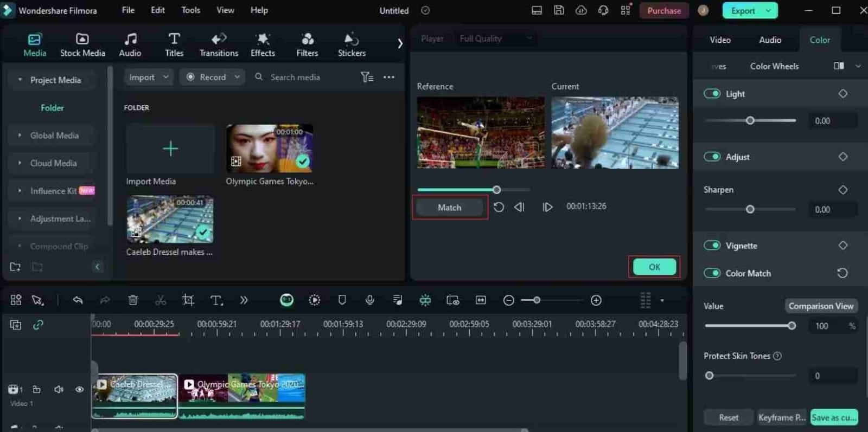This screenshot has width=868, height=432.
Task: Click the timeline delete trash icon
Action: [133, 300]
